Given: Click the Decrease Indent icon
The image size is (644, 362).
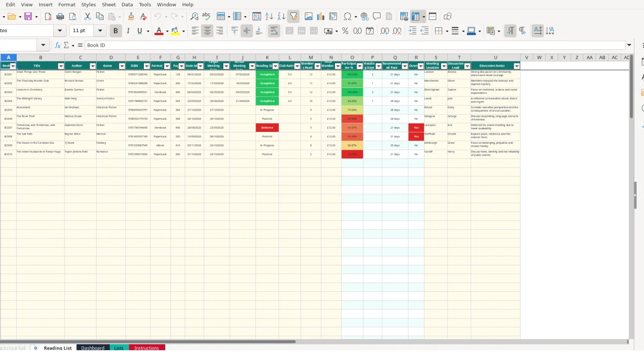Looking at the screenshot, I should 424,31.
